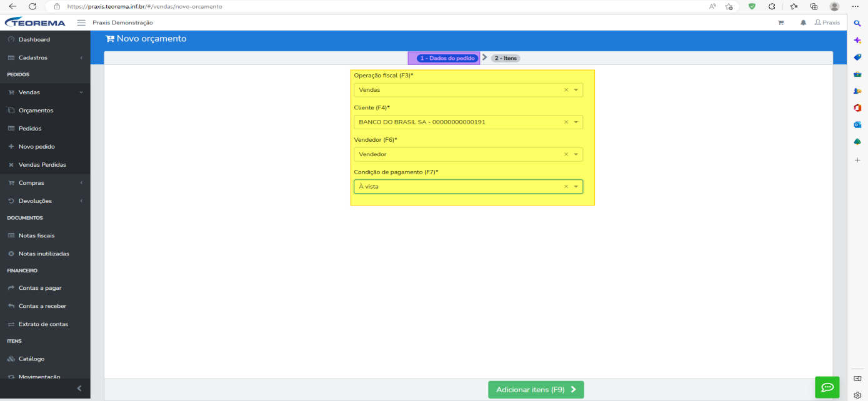The image size is (868, 401).
Task: Click the Notas inutilizadas ban icon
Action: [11, 254]
